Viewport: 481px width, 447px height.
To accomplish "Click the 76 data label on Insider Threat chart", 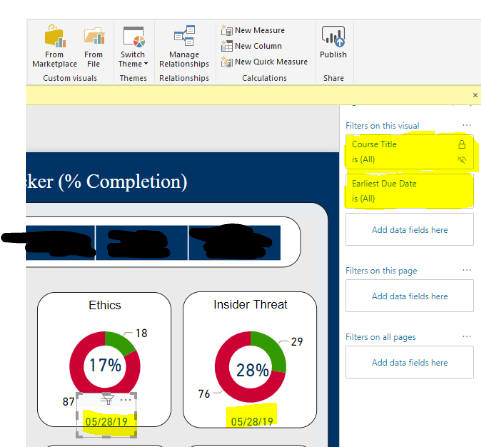I will (204, 394).
